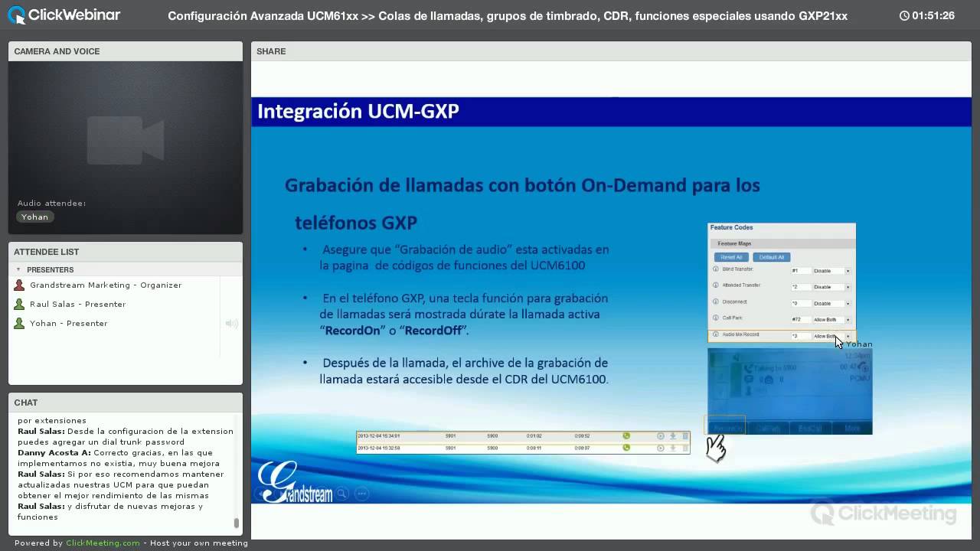This screenshot has width=980, height=551.
Task: Click the delete icon in the 15:32:58 CDR row
Action: 685,448
